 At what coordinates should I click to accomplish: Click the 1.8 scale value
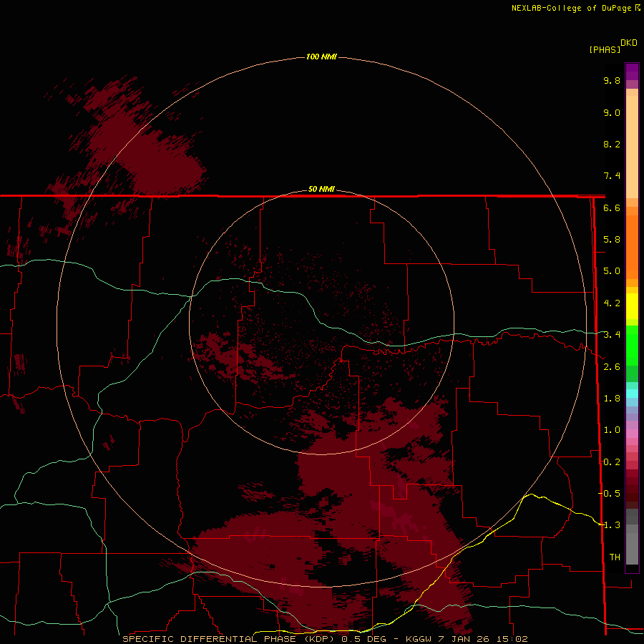tap(612, 399)
